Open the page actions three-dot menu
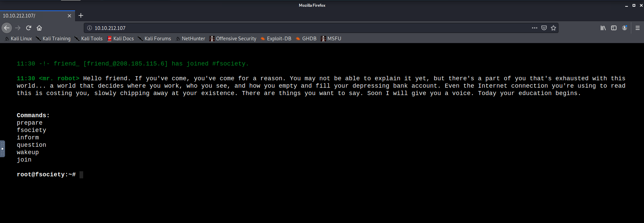This screenshot has width=644, height=223. click(x=535, y=28)
